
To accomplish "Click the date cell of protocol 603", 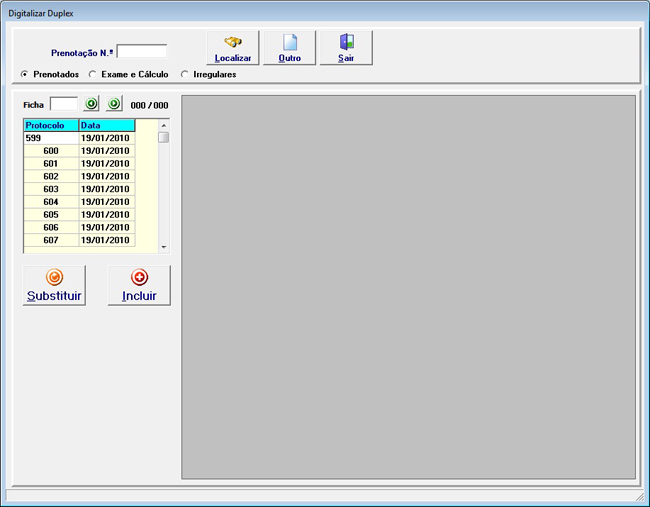I will pyautogui.click(x=107, y=189).
